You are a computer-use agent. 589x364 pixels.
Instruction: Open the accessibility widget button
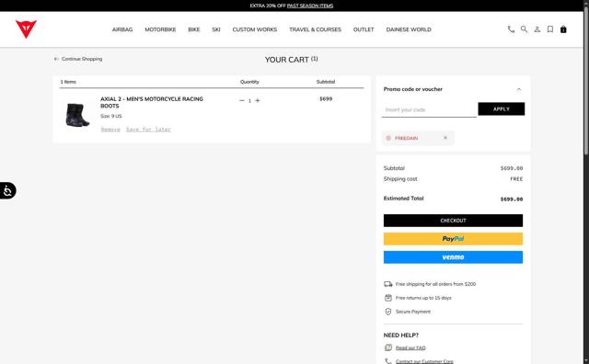point(8,190)
